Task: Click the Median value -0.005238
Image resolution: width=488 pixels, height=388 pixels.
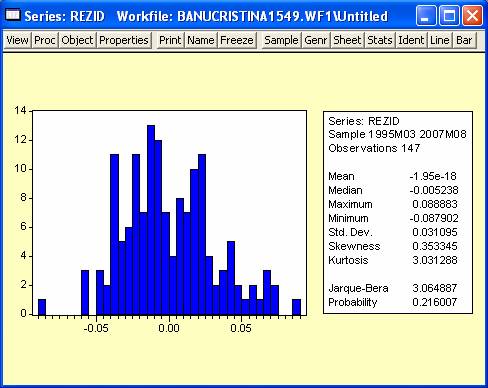Action: coord(434,190)
